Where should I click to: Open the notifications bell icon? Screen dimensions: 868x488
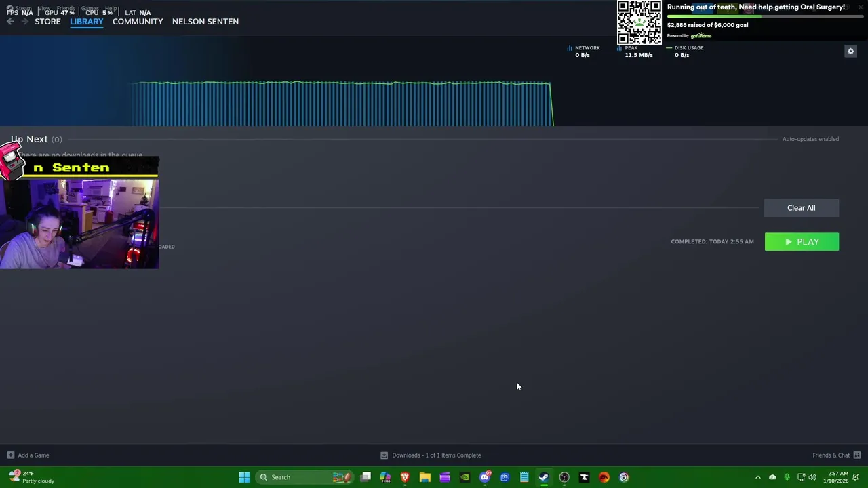coord(856,477)
